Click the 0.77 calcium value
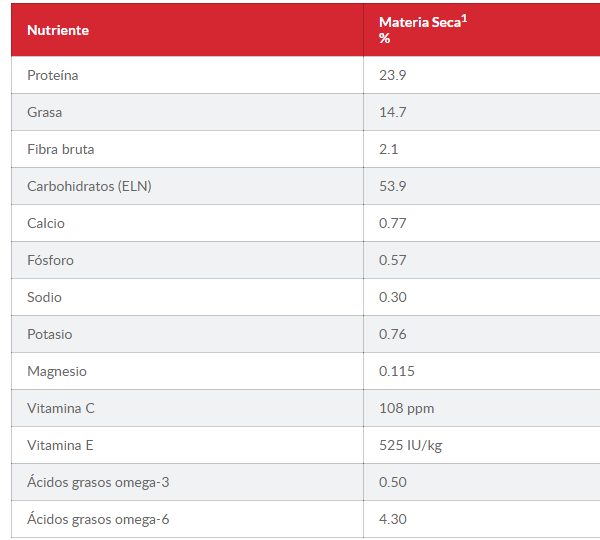 pyautogui.click(x=393, y=223)
